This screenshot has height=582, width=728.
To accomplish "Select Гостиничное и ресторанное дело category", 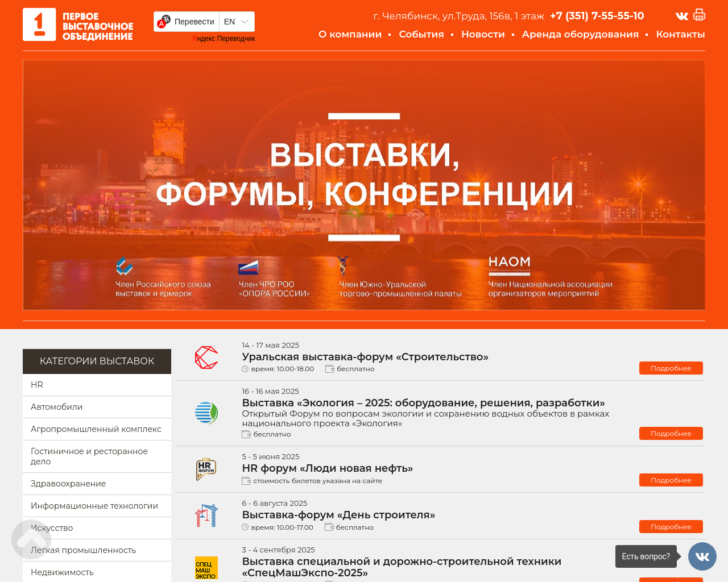I will point(97,456).
